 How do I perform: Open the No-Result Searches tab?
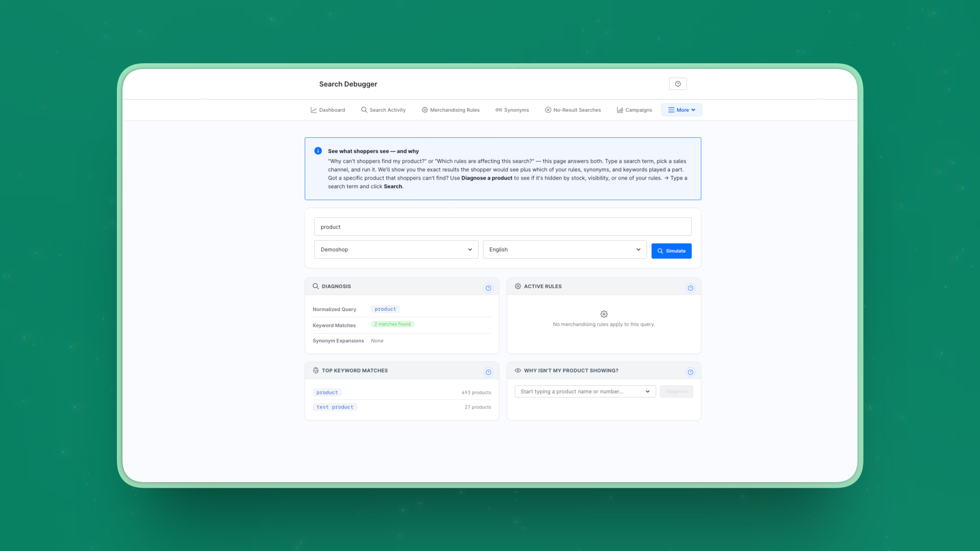[x=573, y=110]
